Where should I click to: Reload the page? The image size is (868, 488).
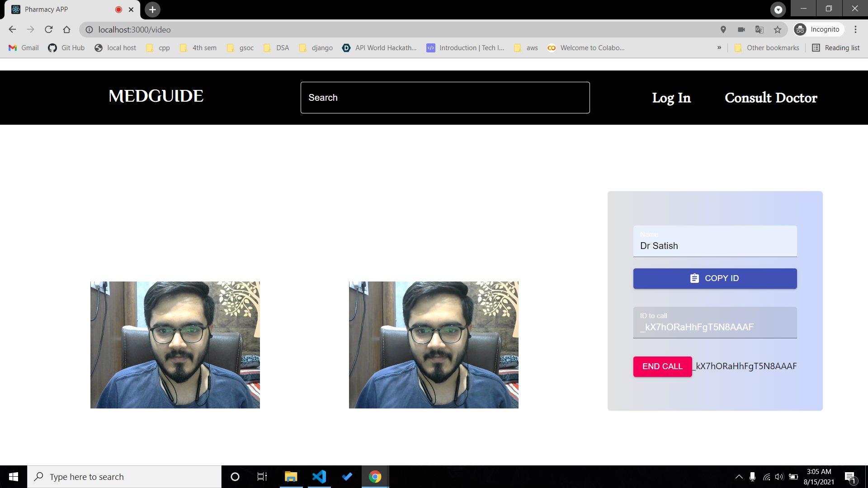(x=49, y=29)
